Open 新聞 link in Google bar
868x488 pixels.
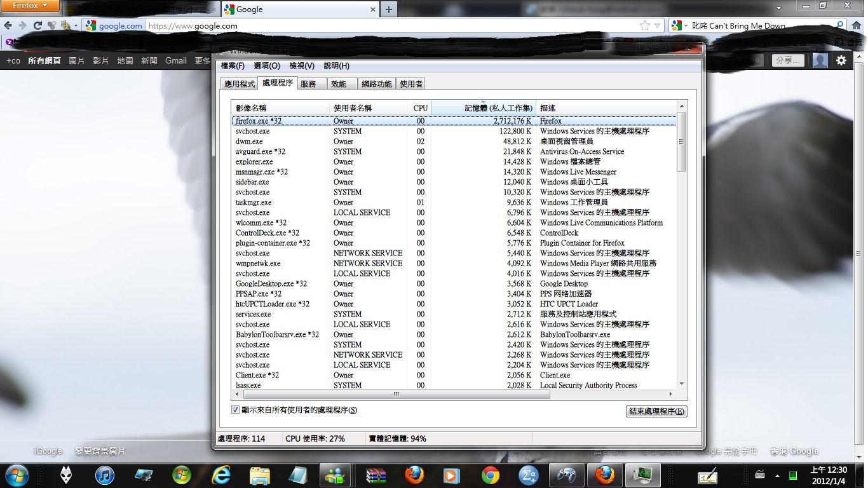(149, 60)
